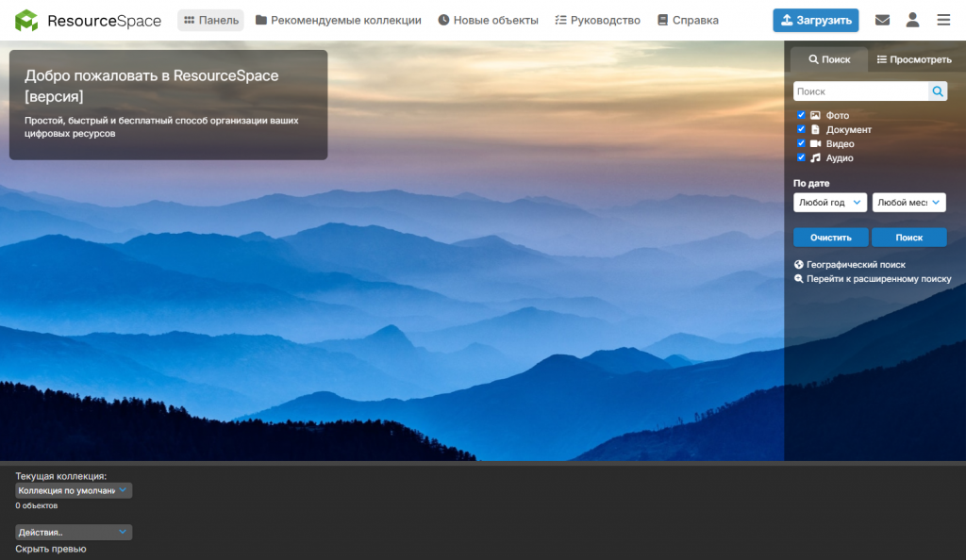Toggle the Аудио checkbox
The height and width of the screenshot is (560, 966).
tap(801, 157)
